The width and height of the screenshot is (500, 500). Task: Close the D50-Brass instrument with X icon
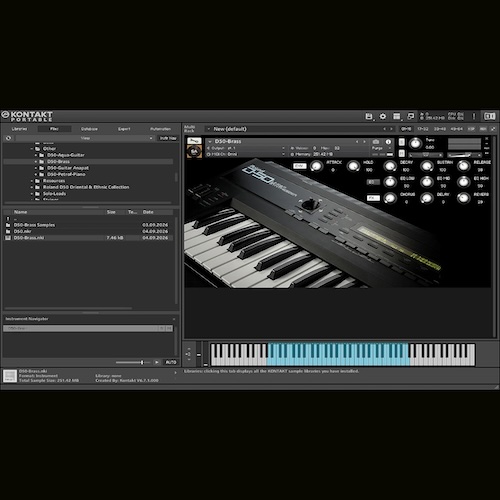point(487,138)
